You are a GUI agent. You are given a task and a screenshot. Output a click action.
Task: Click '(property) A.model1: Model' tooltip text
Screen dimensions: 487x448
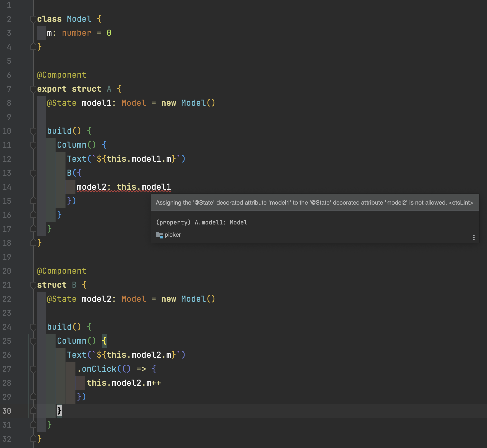201,222
